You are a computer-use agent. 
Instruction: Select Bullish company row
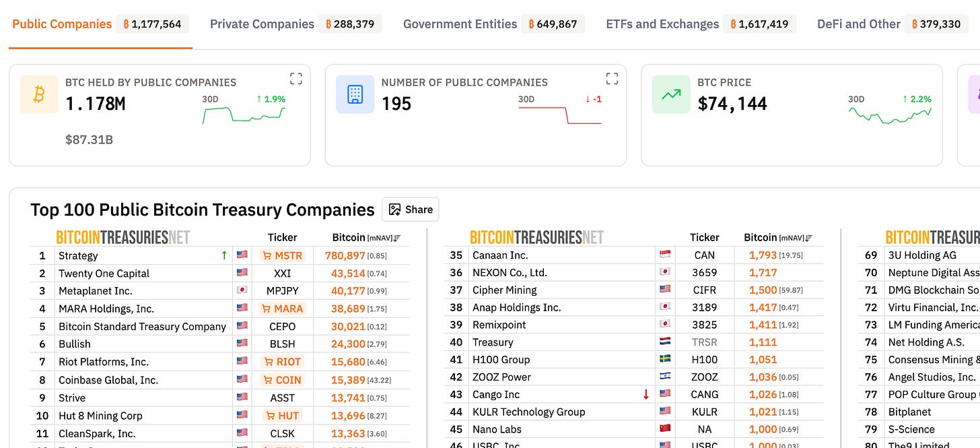tap(74, 344)
